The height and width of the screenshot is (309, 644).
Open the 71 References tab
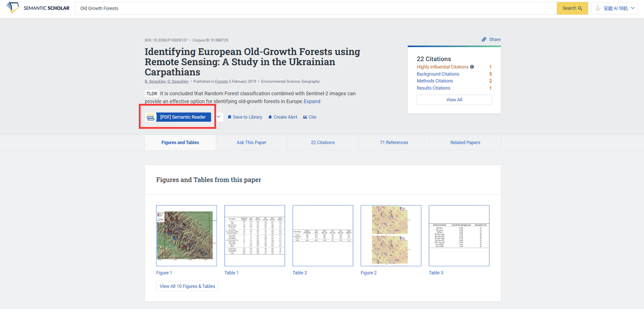tap(394, 143)
